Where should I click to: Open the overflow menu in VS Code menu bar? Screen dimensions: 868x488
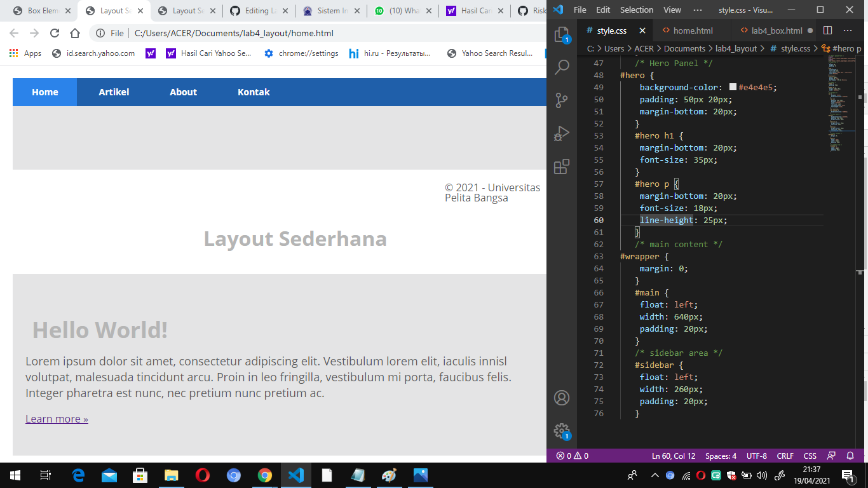[x=697, y=10]
